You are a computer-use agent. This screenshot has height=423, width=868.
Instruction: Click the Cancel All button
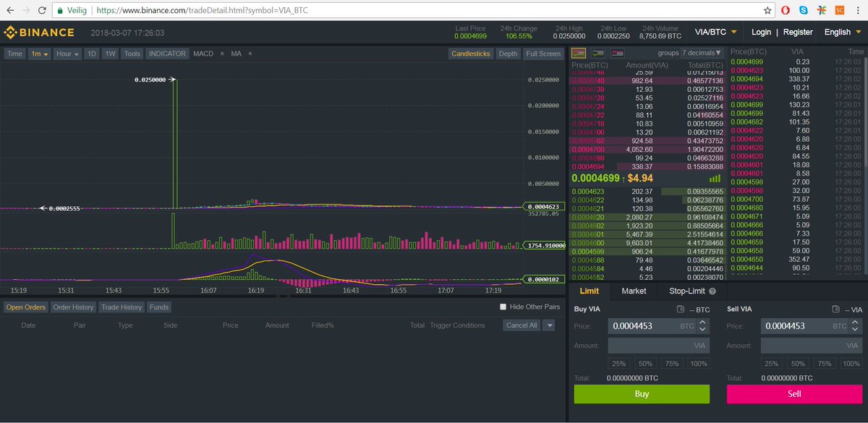(x=522, y=325)
